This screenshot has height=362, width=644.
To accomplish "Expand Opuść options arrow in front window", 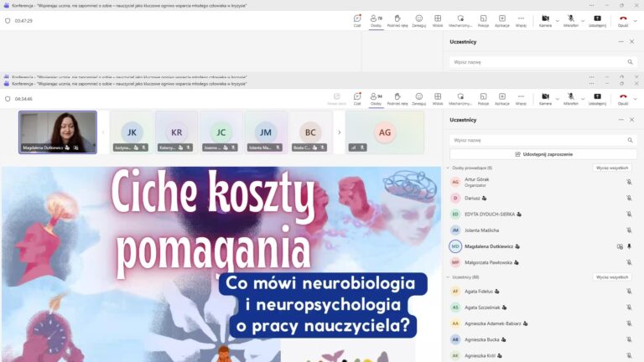I will click(x=635, y=99).
